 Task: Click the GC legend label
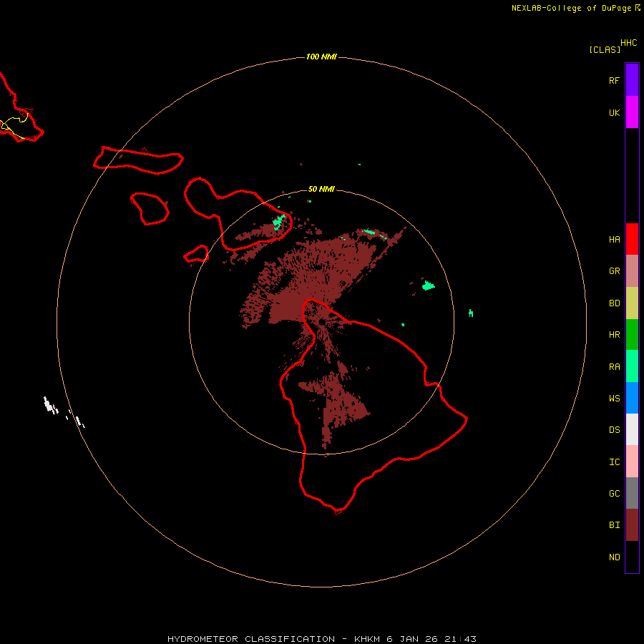pos(614,494)
